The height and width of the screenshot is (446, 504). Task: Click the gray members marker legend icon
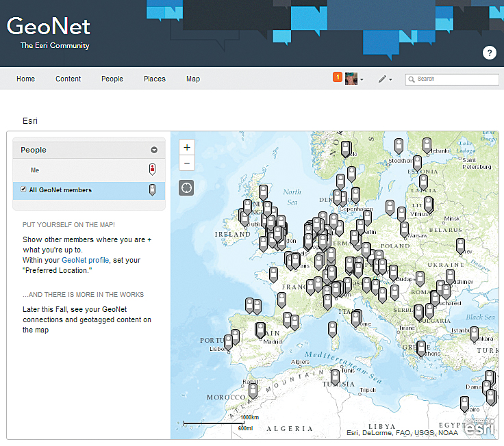152,189
